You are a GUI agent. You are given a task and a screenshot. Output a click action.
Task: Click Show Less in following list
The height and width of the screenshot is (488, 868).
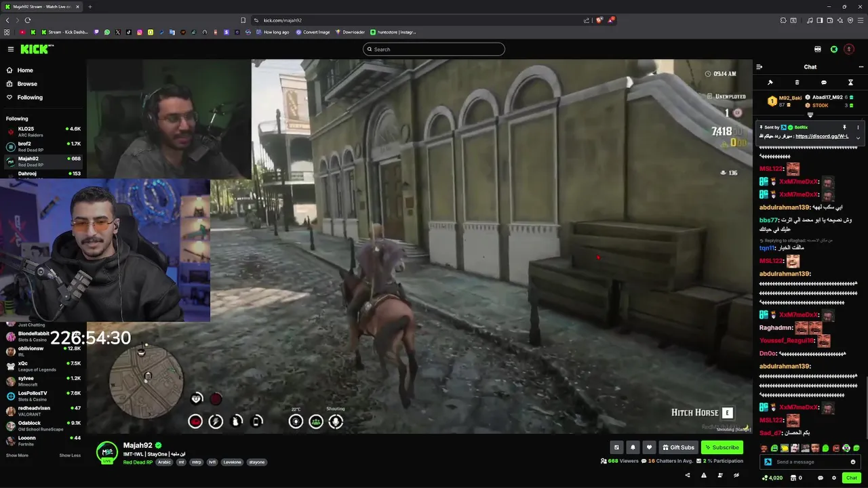[x=70, y=455]
